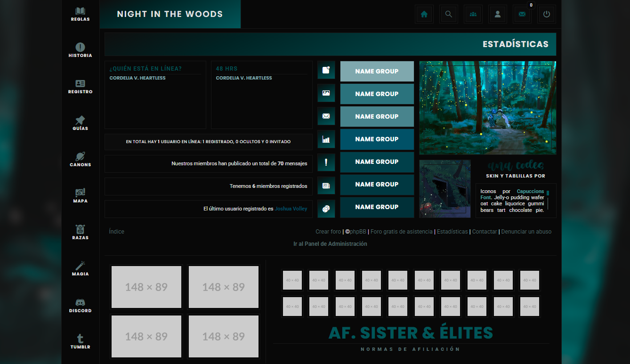The image size is (630, 364).
Task: Click the small overgrown ruins image
Action: [x=445, y=189]
